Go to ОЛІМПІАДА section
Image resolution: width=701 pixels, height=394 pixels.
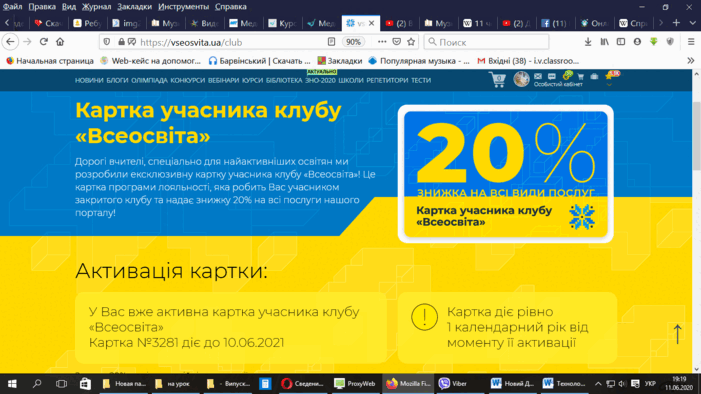(x=149, y=80)
